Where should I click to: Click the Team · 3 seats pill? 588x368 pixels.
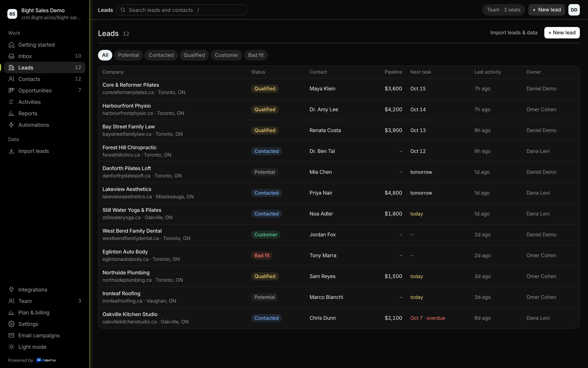pos(503,10)
